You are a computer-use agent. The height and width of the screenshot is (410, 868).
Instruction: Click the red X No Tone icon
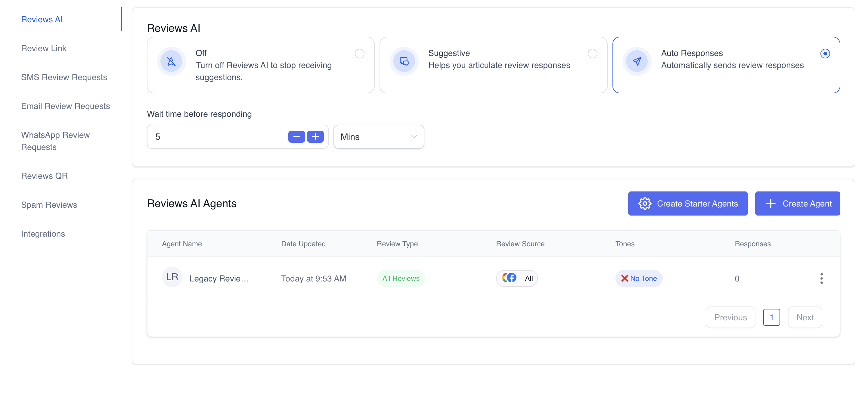(625, 278)
